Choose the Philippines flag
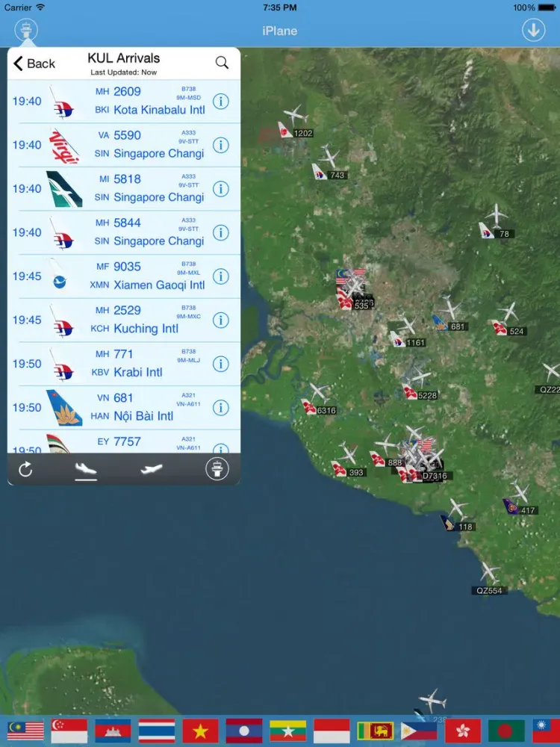 click(420, 731)
